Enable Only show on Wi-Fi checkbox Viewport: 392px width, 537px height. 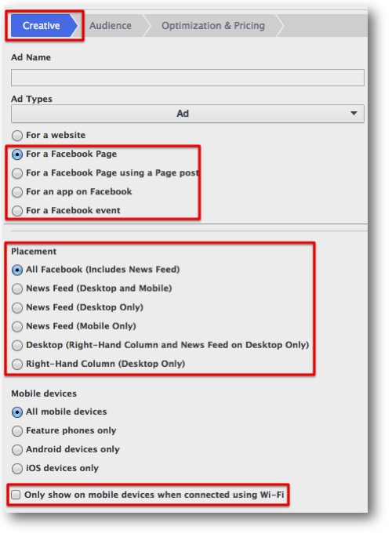(x=16, y=495)
